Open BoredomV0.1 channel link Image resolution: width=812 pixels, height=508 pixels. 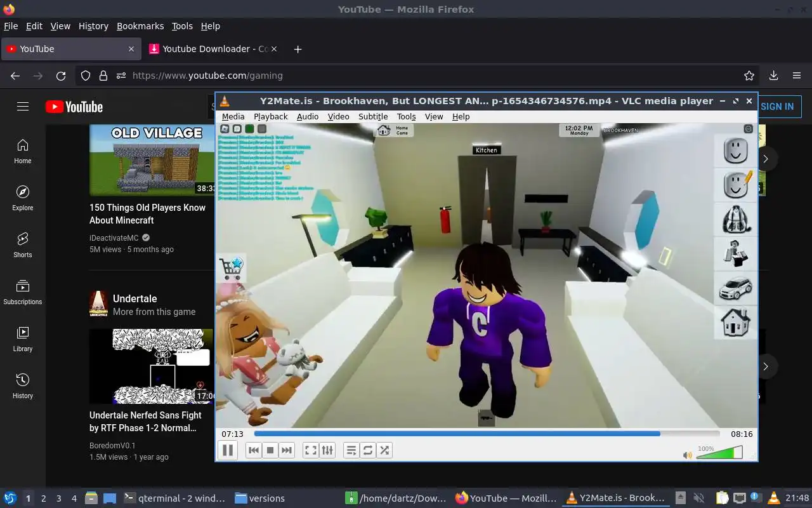[x=112, y=446]
